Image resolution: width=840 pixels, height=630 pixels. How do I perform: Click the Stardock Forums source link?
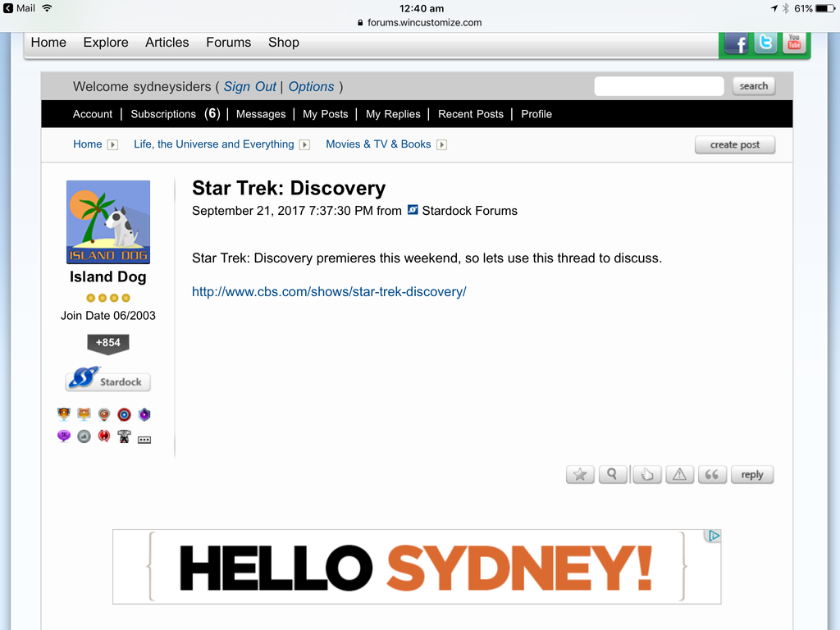pos(470,211)
